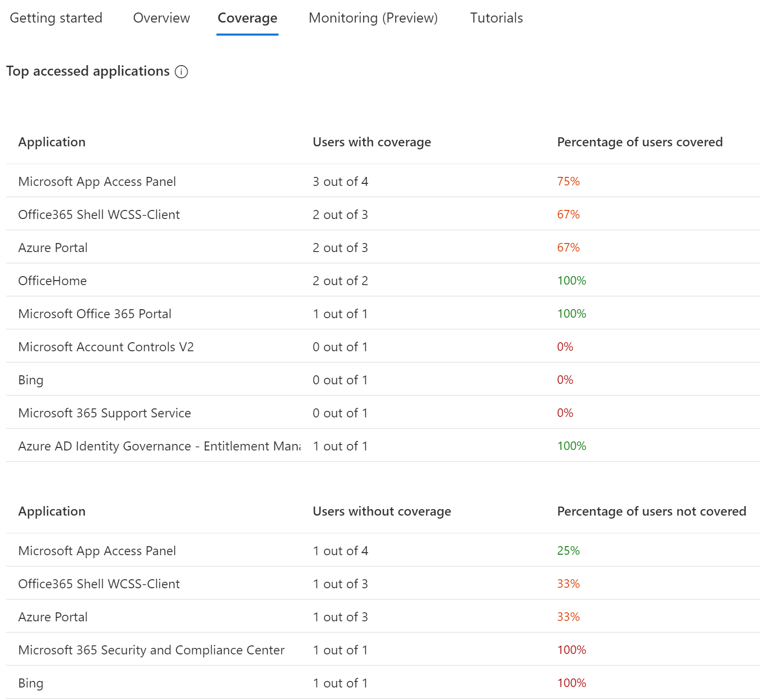Screen dimensions: 760x700
Task: Select the OfficeHome application row
Action: click(x=53, y=281)
